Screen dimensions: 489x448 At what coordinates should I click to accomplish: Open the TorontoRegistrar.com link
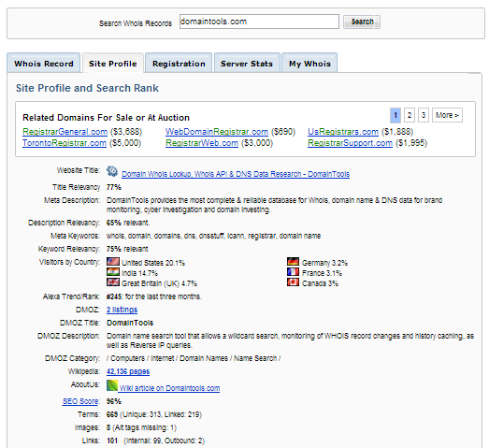point(65,143)
